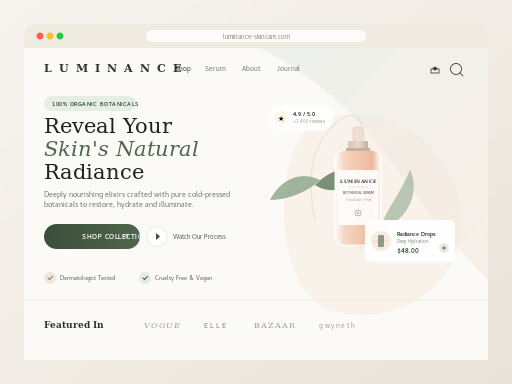The image size is (512, 384).
Task: Click the Shop Collection button
Action: 92,236
